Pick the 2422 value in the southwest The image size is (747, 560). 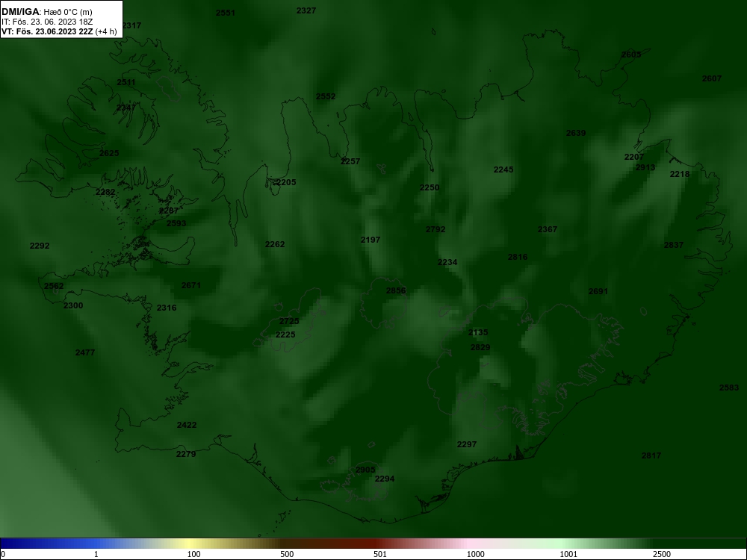pyautogui.click(x=187, y=426)
